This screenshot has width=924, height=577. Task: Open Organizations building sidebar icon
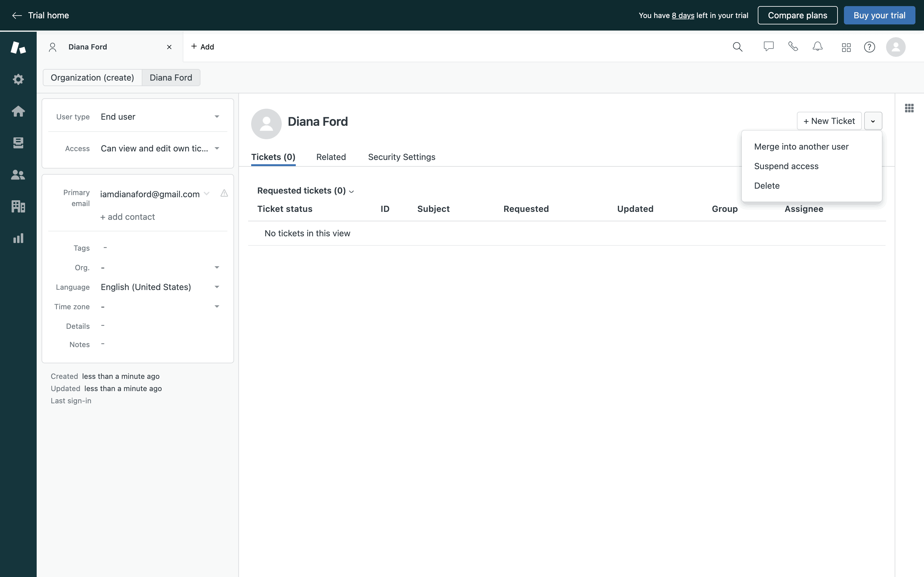(18, 206)
